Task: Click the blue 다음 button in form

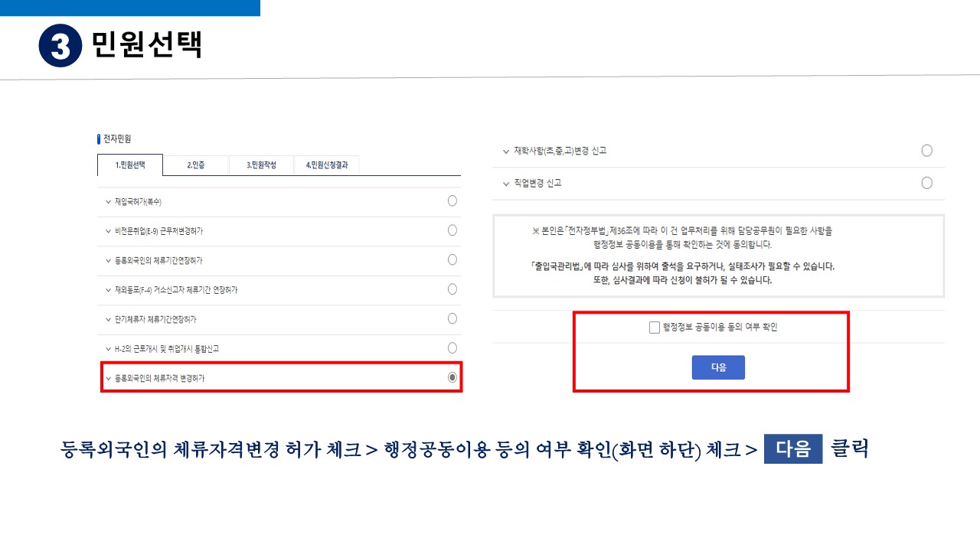Action: tap(718, 367)
